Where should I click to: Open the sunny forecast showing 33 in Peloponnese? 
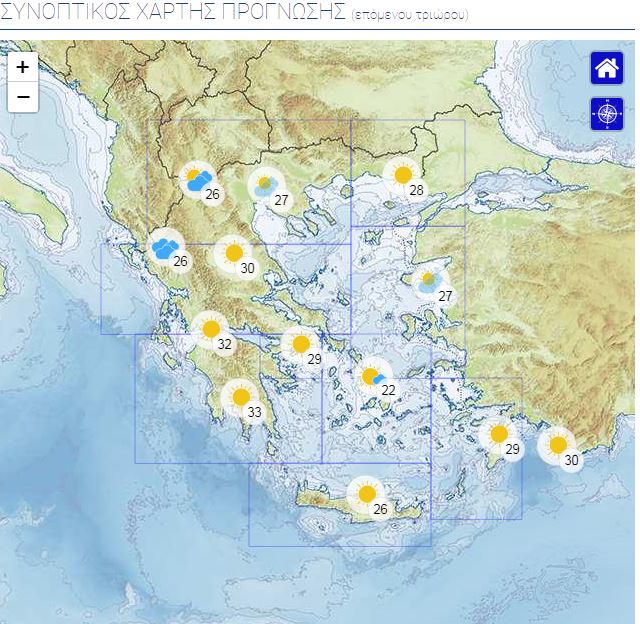pos(240,397)
